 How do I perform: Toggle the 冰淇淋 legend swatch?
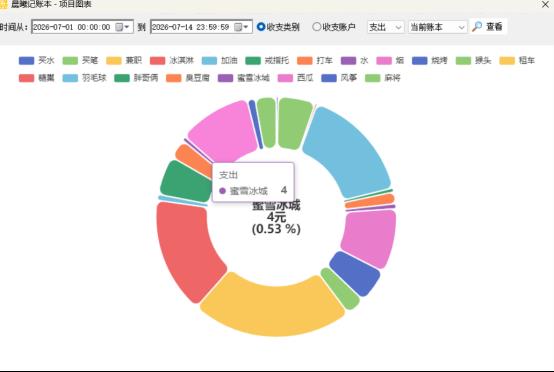pos(158,61)
